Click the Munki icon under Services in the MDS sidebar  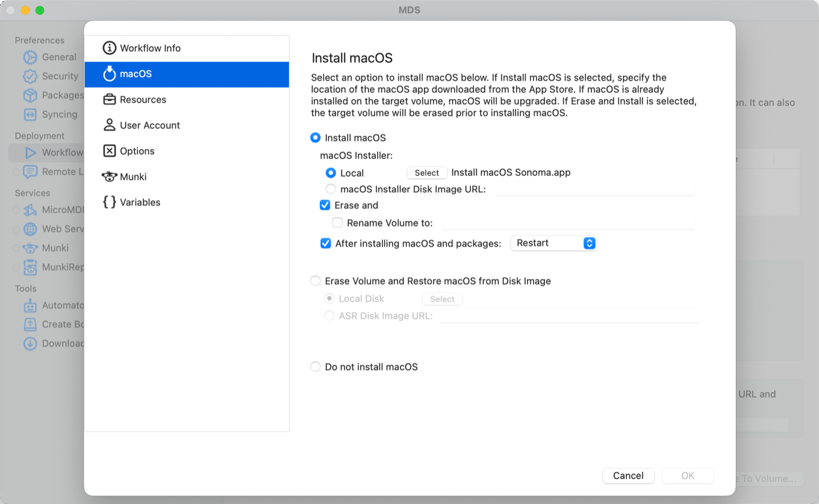pyautogui.click(x=30, y=248)
